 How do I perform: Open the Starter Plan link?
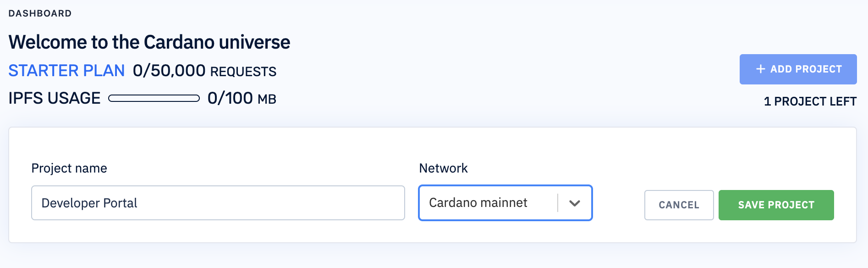[x=66, y=71]
